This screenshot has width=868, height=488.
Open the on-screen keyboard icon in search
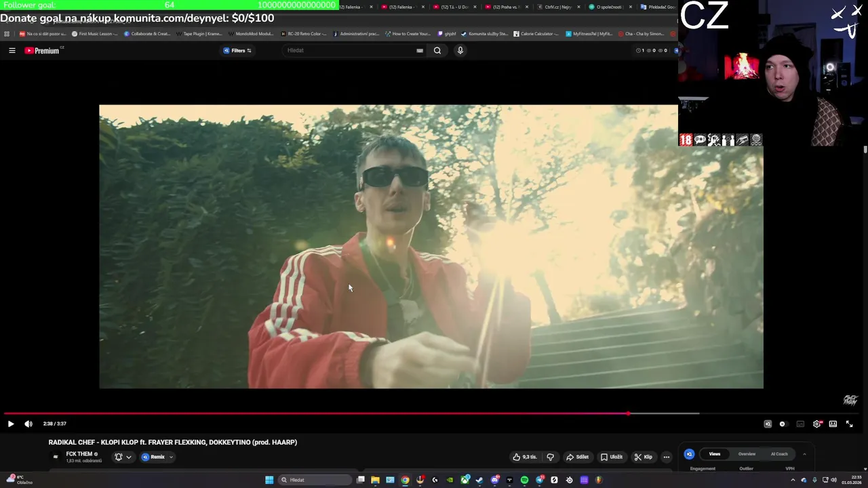pos(420,50)
